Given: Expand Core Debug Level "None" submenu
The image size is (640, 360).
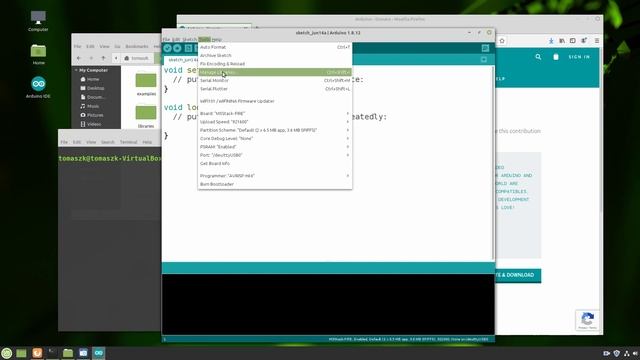Looking at the screenshot, I should coord(275,138).
